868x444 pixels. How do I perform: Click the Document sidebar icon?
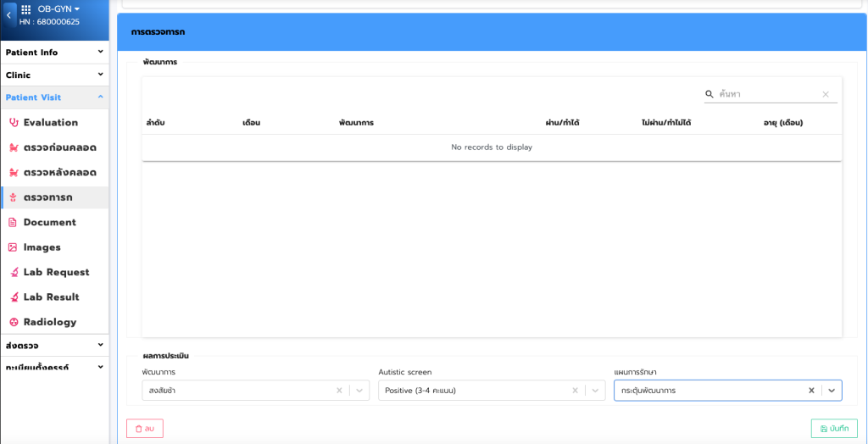point(13,223)
